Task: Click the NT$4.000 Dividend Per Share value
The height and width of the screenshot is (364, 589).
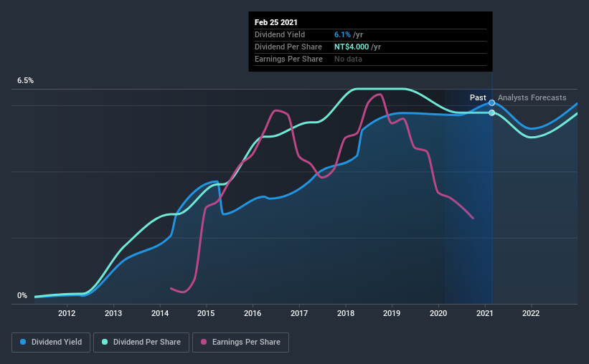Action: click(x=352, y=47)
